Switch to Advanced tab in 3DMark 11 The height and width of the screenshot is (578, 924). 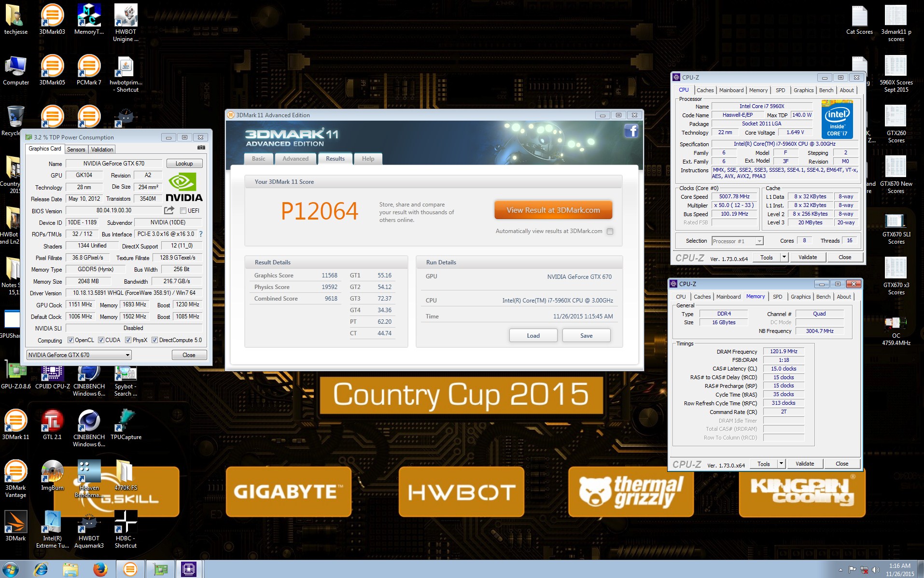click(x=295, y=158)
